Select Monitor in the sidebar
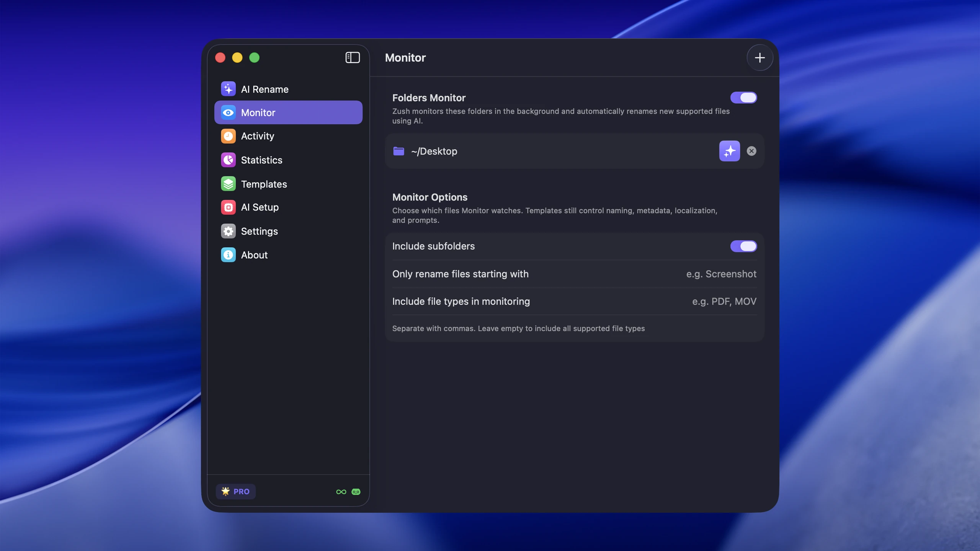This screenshot has height=551, width=980. click(x=288, y=112)
